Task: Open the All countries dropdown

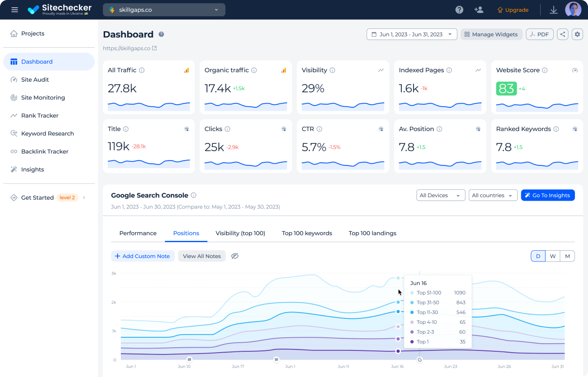Action: pos(493,195)
